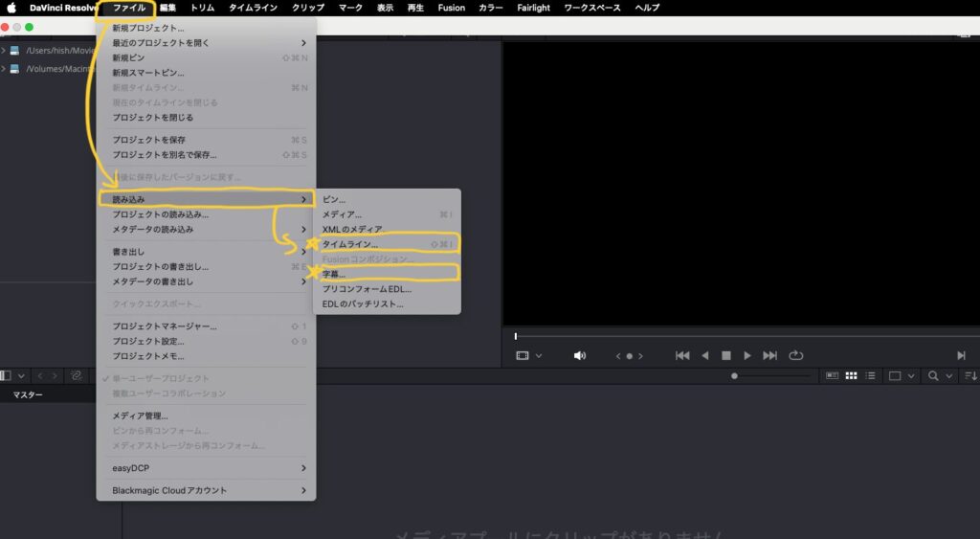Click the jog wheel dot control
This screenshot has height=539, width=980.
[x=630, y=356]
